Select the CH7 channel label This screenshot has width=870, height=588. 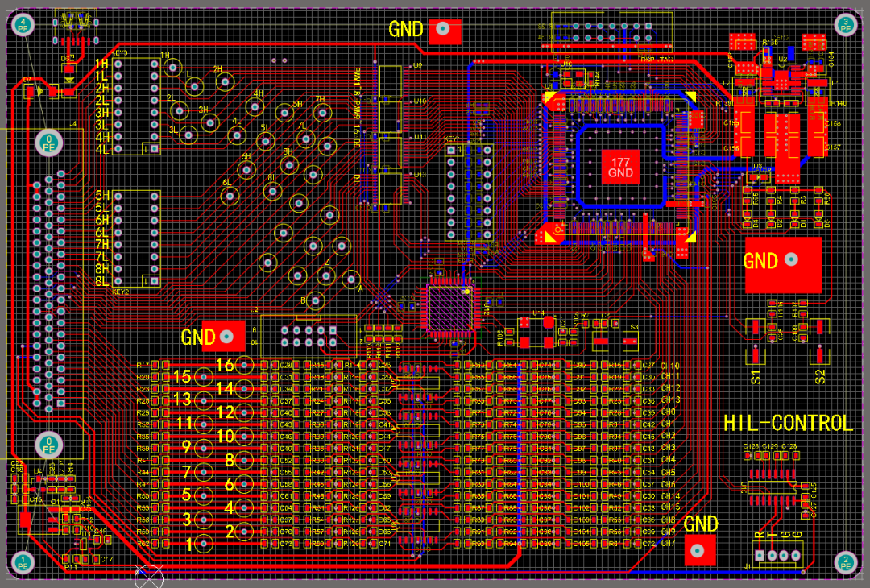click(x=668, y=543)
